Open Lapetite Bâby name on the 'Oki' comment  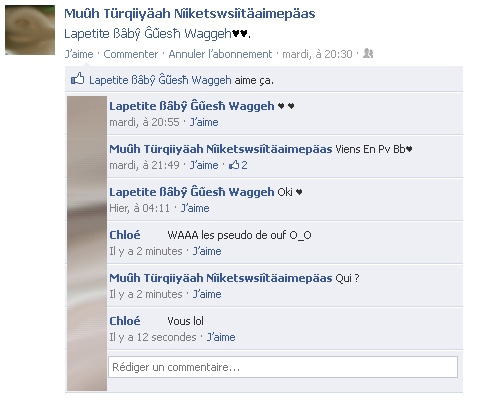[x=192, y=192]
